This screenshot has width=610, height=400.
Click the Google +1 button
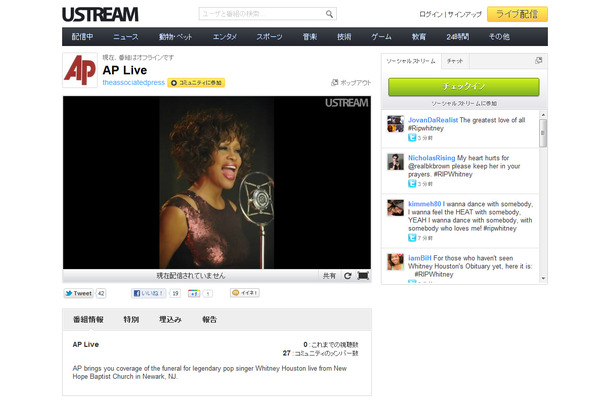pyautogui.click(x=194, y=293)
